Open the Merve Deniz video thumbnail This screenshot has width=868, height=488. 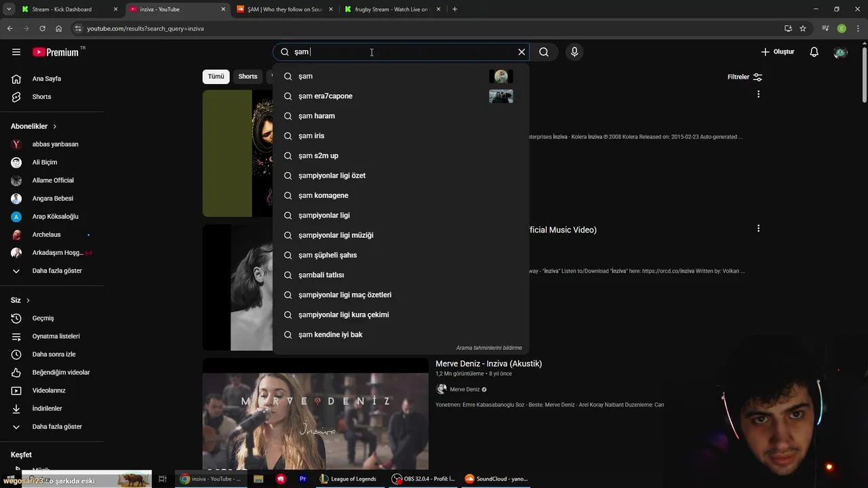(x=315, y=413)
